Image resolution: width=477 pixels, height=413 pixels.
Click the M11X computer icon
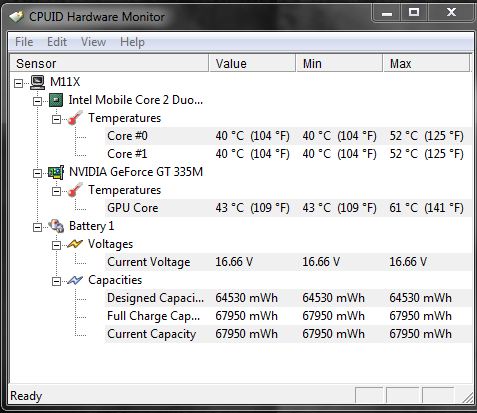pos(37,82)
